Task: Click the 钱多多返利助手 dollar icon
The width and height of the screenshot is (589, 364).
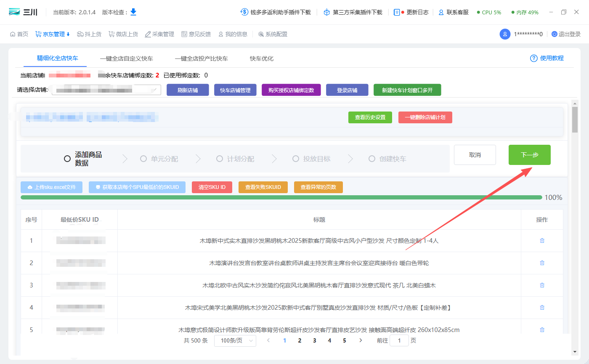Action: pyautogui.click(x=244, y=12)
